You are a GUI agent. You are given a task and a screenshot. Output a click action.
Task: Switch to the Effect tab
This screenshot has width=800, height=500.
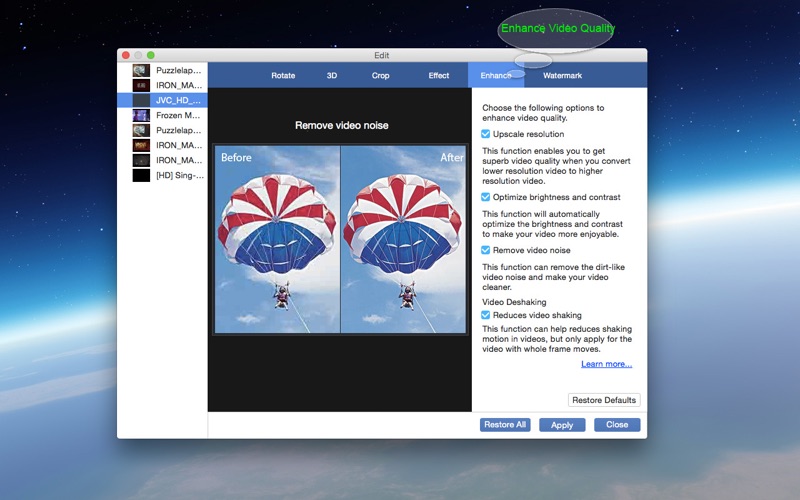pos(439,76)
